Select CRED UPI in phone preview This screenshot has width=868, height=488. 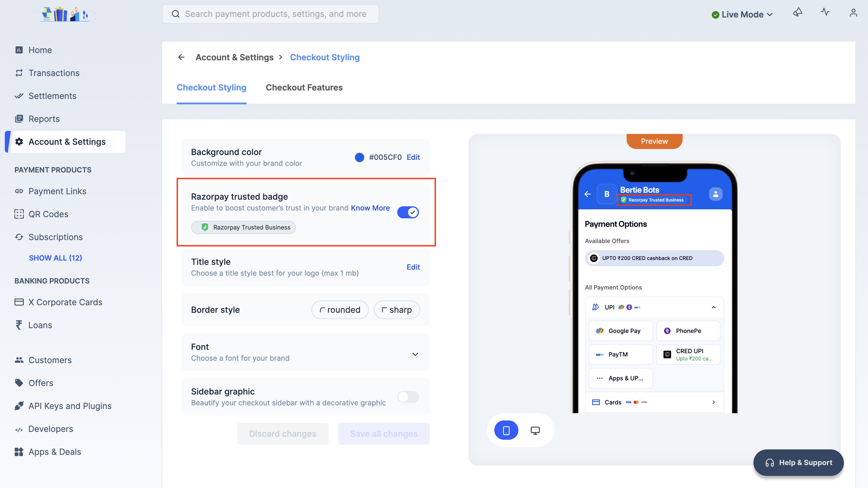(688, 354)
